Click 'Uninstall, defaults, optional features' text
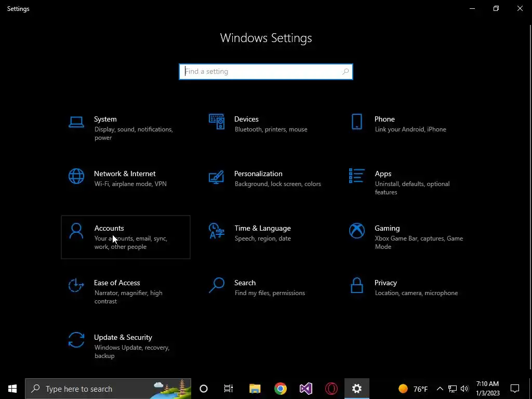 [412, 188]
